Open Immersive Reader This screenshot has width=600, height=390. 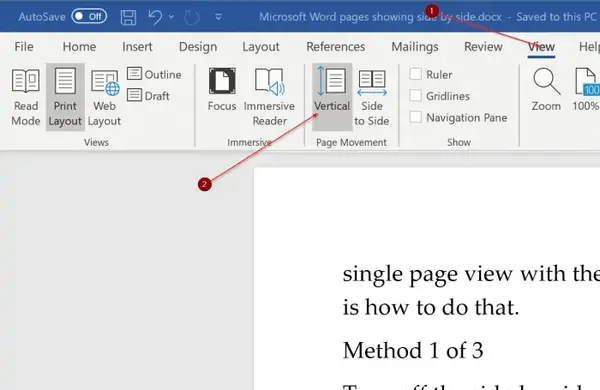(269, 98)
